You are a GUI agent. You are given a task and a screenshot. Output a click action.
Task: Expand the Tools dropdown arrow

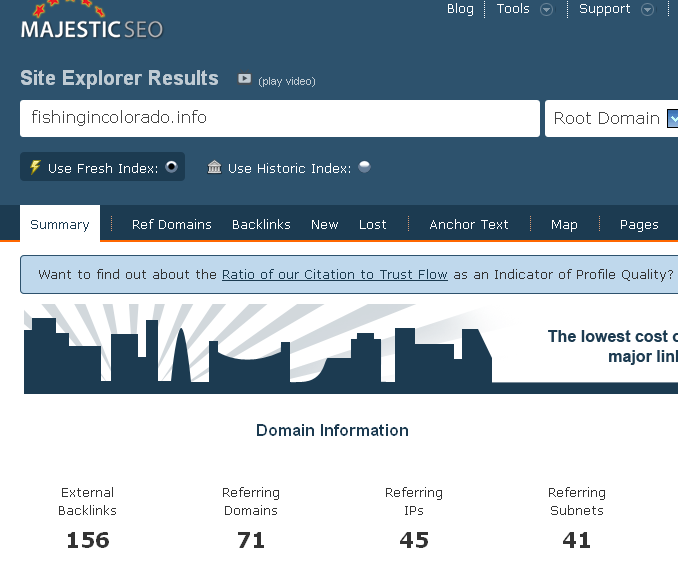click(x=546, y=10)
